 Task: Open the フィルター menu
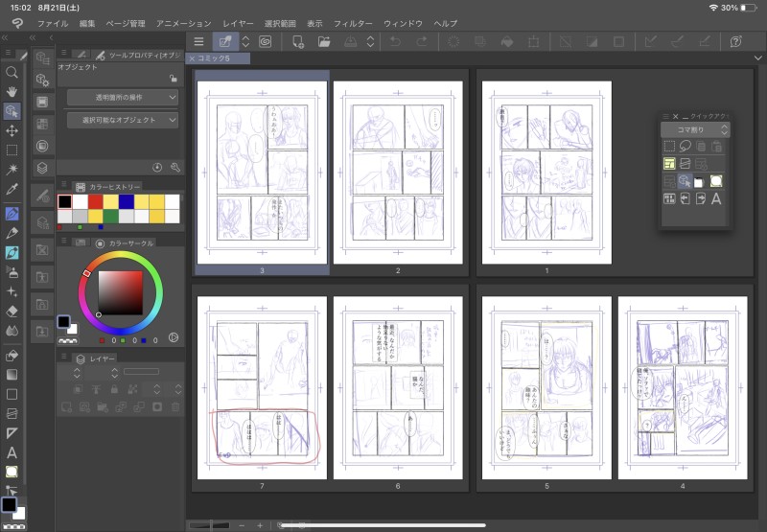pos(354,22)
